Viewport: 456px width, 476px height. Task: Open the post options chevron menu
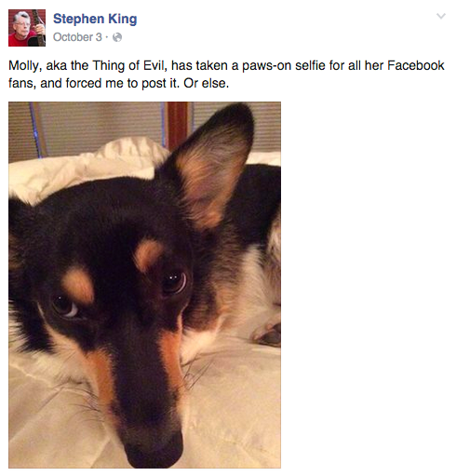[440, 16]
